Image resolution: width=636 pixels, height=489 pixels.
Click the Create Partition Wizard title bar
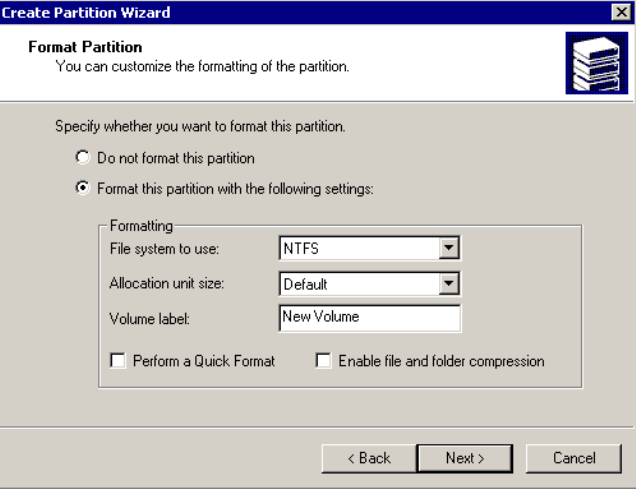pos(300,12)
